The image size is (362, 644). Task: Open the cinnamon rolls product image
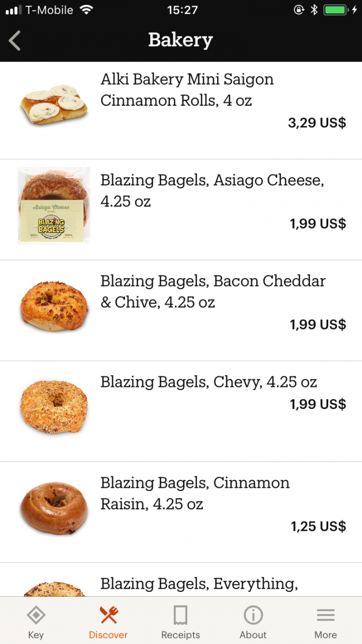pos(54,105)
